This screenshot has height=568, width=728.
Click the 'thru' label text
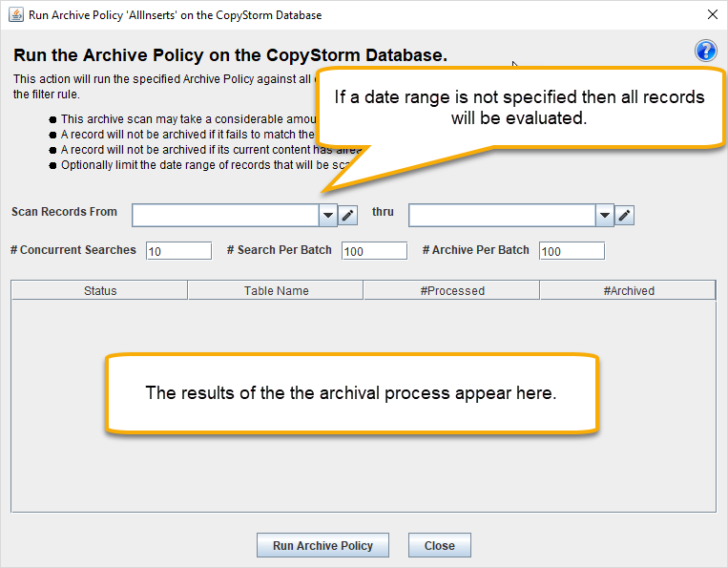(x=383, y=212)
